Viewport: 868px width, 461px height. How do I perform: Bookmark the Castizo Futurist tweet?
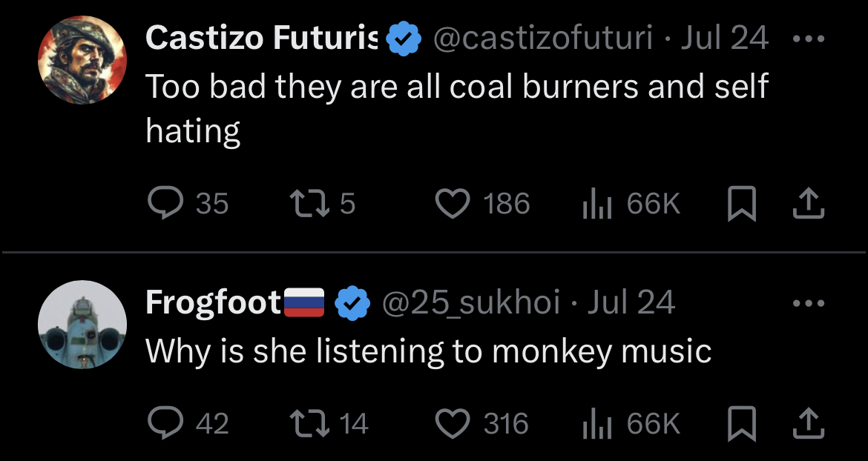741,204
